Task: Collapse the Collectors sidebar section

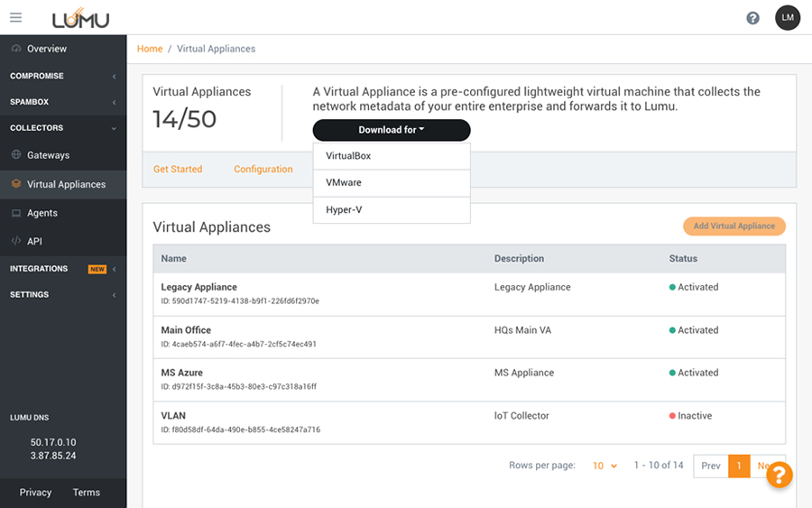Action: [x=61, y=128]
